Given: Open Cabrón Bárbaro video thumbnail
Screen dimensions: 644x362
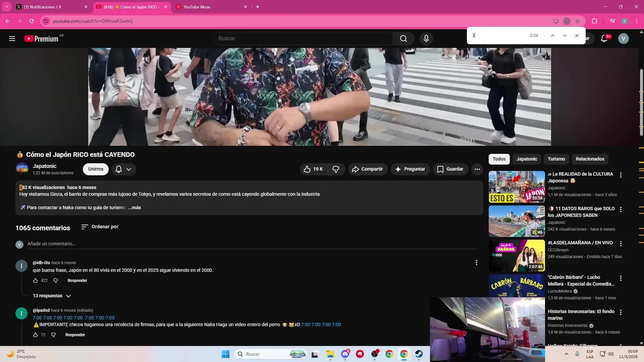Looking at the screenshot, I should coord(517,285).
